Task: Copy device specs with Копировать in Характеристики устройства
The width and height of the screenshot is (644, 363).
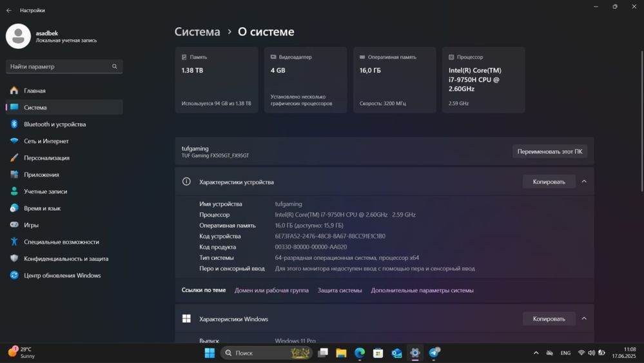Action: tap(549, 182)
